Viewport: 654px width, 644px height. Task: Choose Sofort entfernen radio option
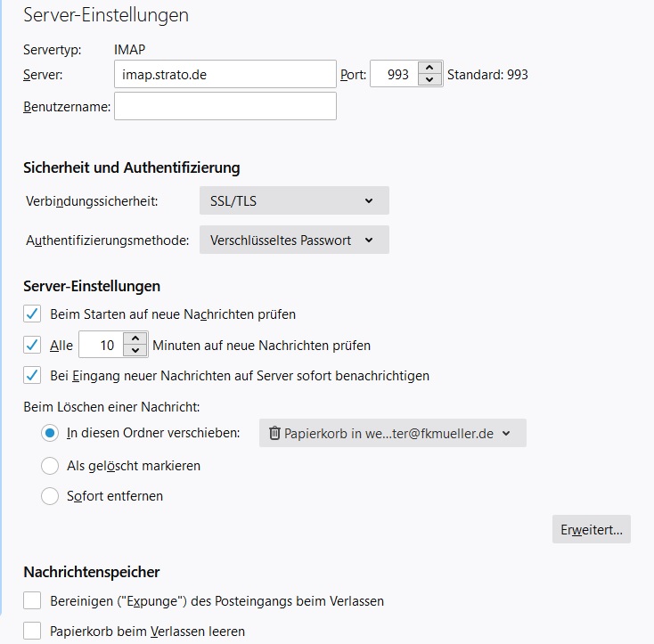[x=50, y=496]
